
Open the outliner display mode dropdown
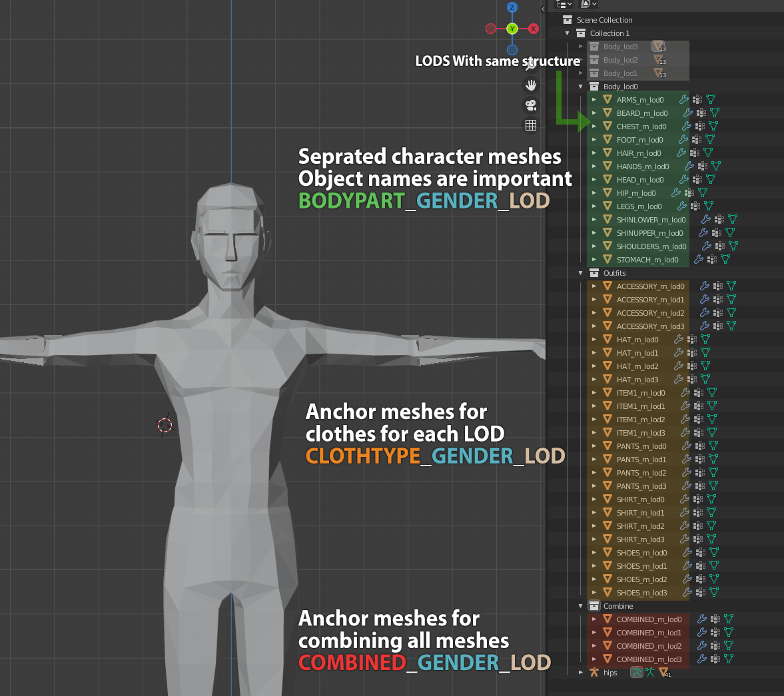(x=564, y=4)
